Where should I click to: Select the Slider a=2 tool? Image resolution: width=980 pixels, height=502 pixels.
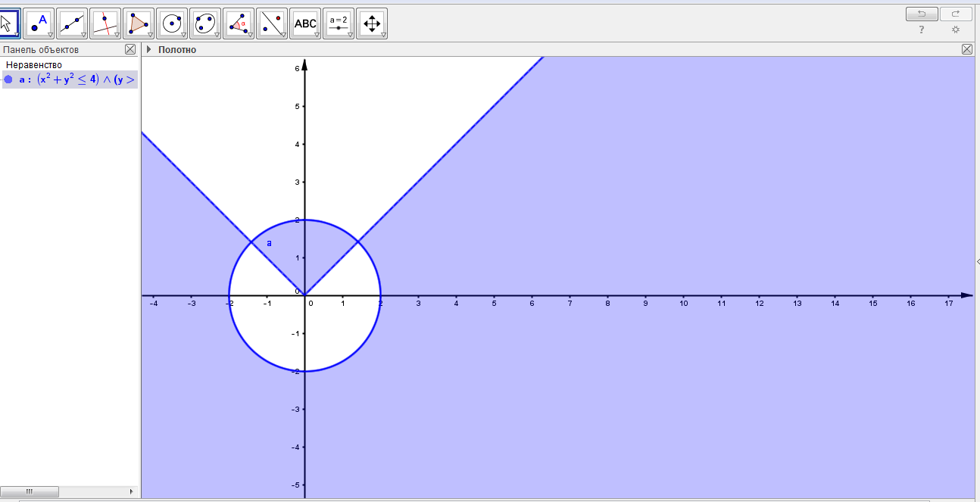[x=339, y=23]
